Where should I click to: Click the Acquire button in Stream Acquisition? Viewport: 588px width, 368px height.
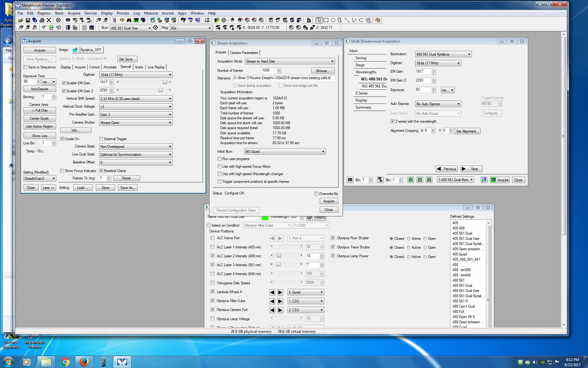point(329,201)
